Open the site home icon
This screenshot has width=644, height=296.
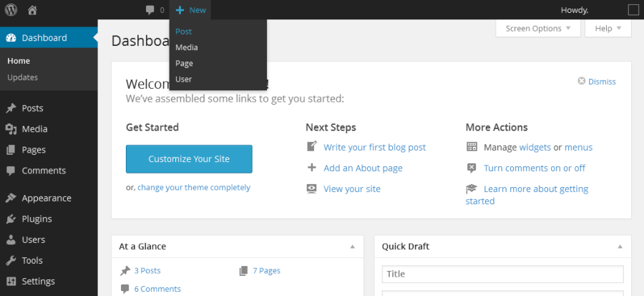(32, 10)
